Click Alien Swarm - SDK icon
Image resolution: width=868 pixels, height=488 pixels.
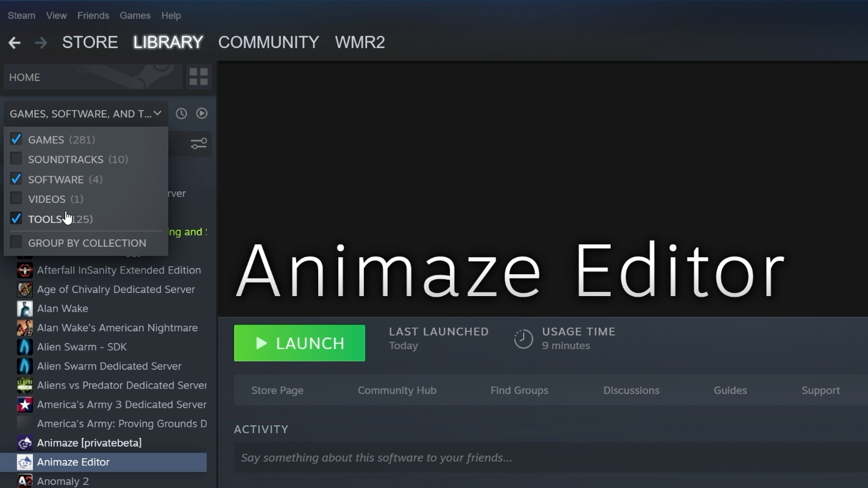coord(25,347)
